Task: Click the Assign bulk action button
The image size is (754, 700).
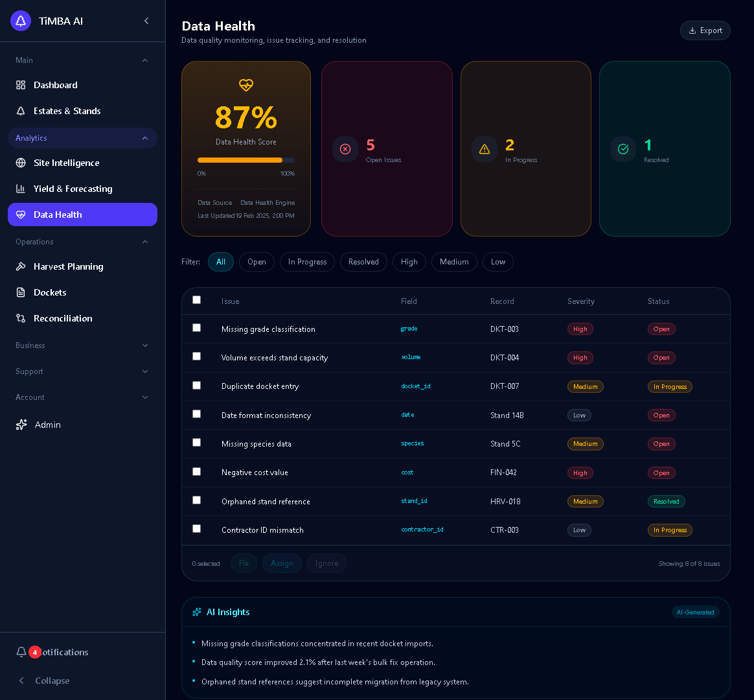Action: 282,563
